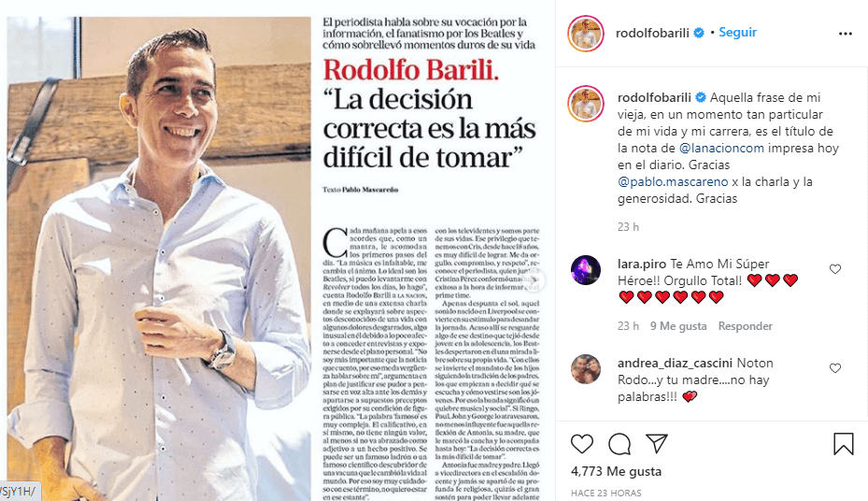View the 4,773 Me gusta likes list

point(616,472)
